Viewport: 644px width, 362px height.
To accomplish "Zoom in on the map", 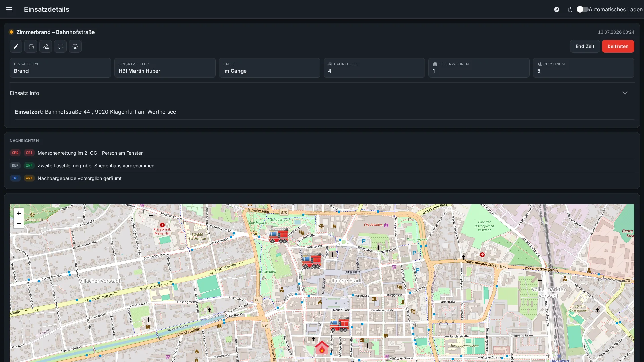I will [19, 213].
